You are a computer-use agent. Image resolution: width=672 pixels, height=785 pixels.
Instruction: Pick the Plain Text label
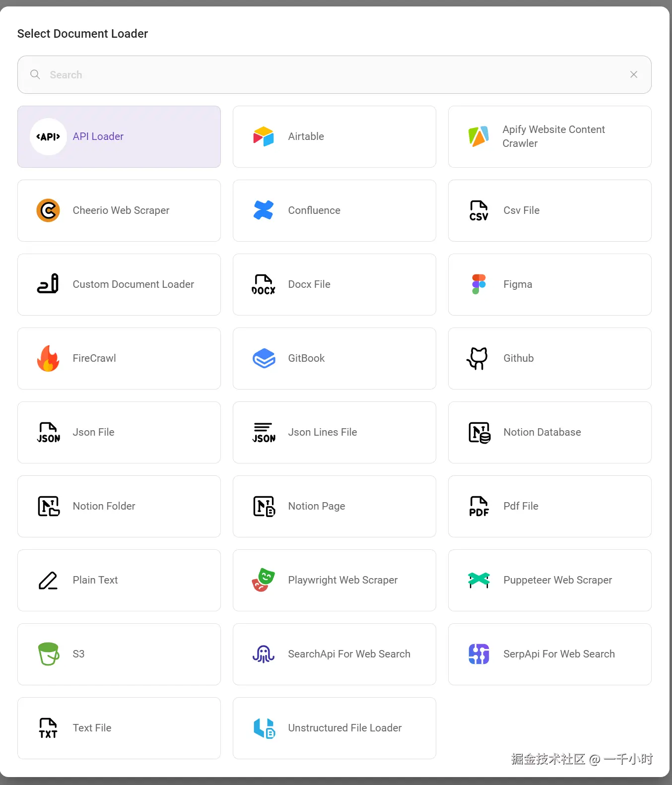point(95,580)
